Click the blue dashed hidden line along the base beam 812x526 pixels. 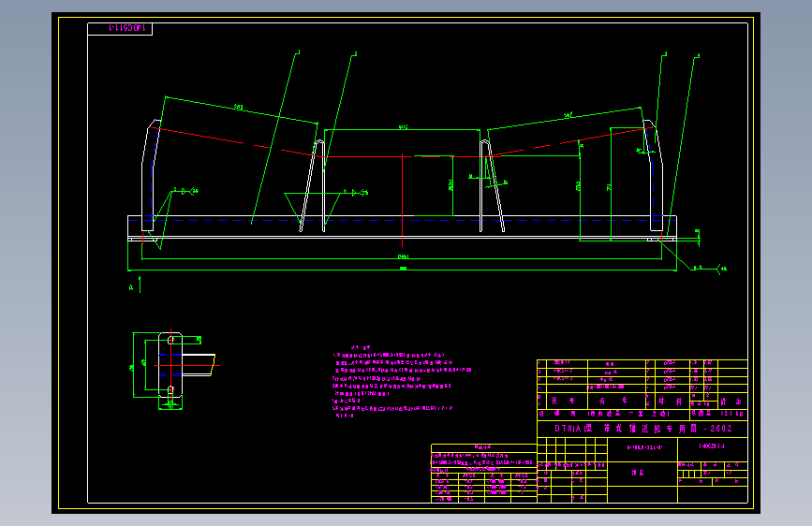402,220
